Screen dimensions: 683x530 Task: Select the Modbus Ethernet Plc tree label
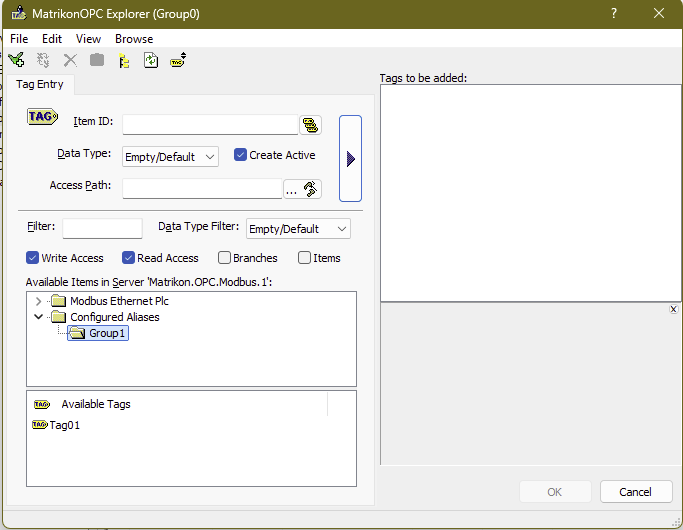[119, 301]
